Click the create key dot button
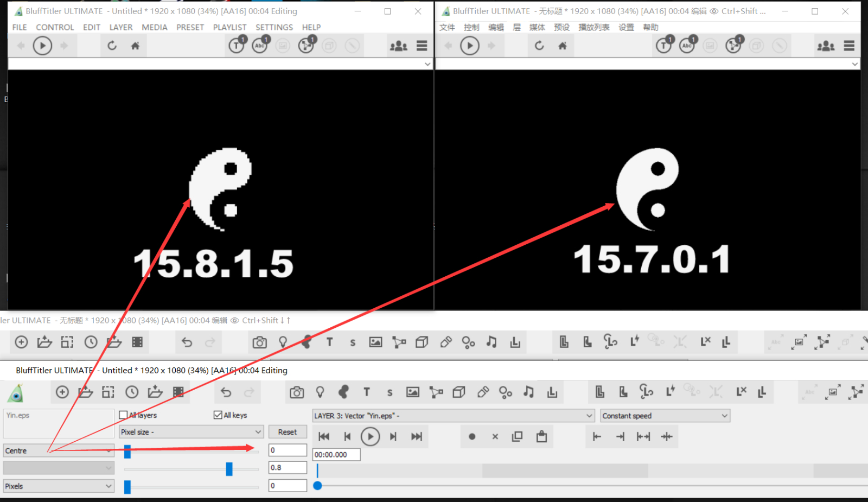The width and height of the screenshot is (868, 502). tap(472, 436)
